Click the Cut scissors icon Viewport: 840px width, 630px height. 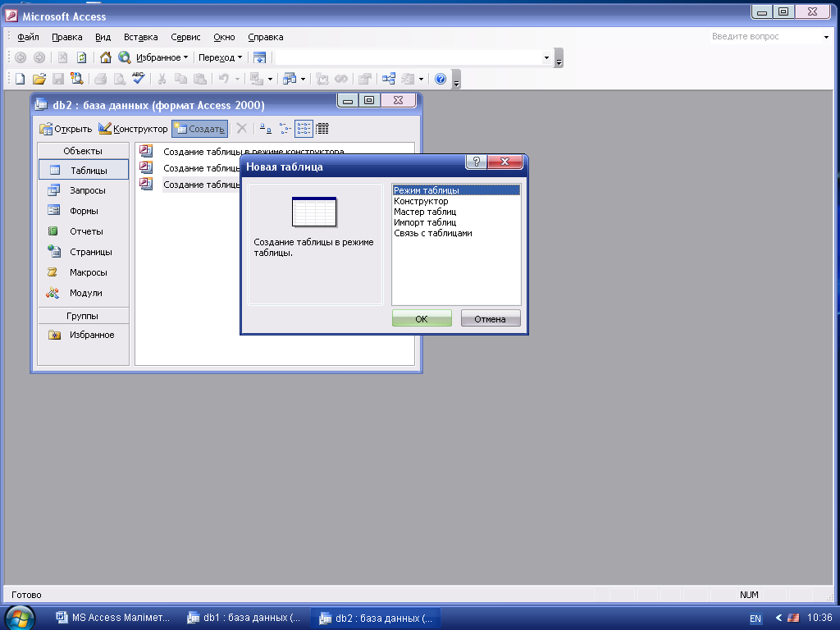pyautogui.click(x=162, y=80)
